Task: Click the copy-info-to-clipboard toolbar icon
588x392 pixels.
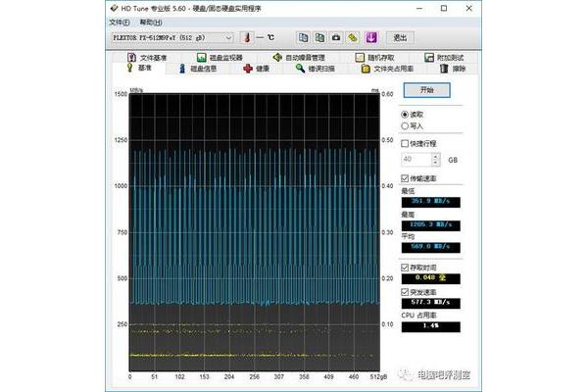Action: coord(303,37)
